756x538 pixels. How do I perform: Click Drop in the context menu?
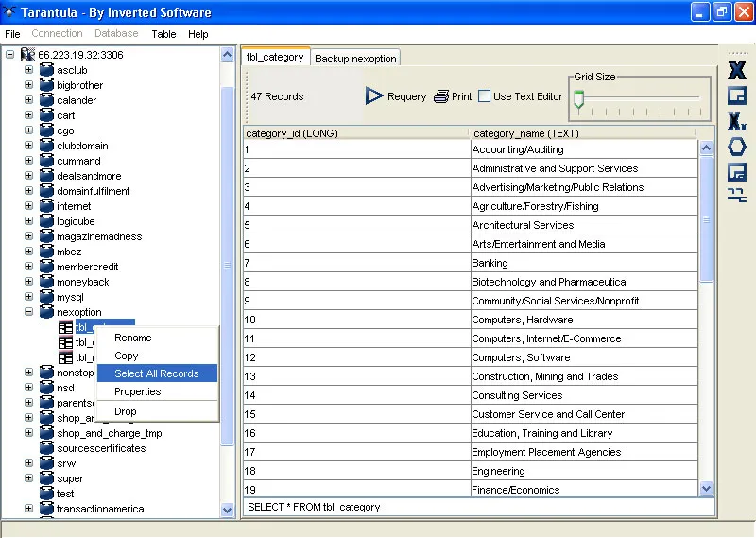pyautogui.click(x=126, y=411)
